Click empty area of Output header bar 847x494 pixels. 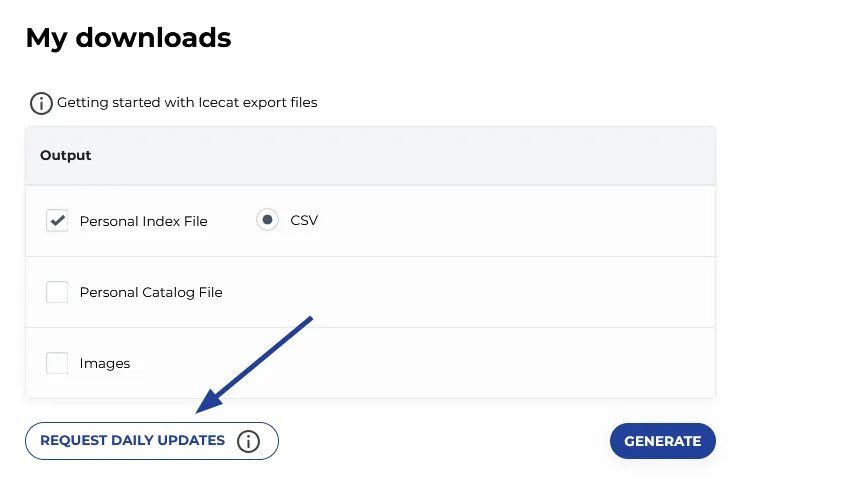400,156
